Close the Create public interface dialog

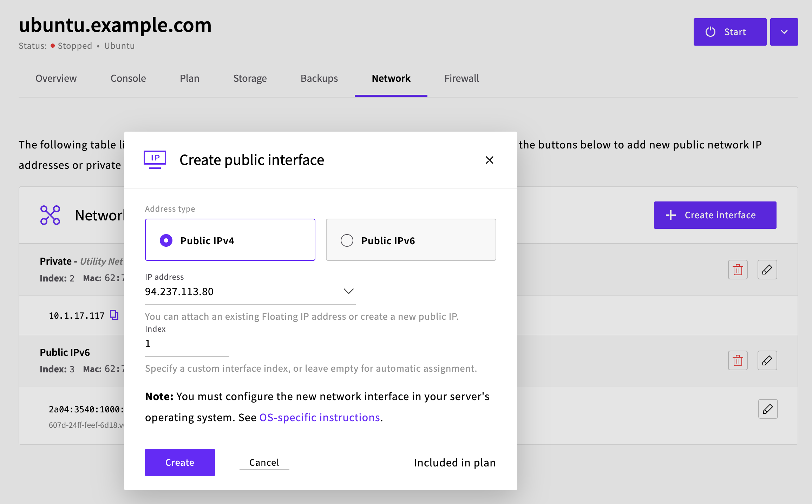[489, 160]
